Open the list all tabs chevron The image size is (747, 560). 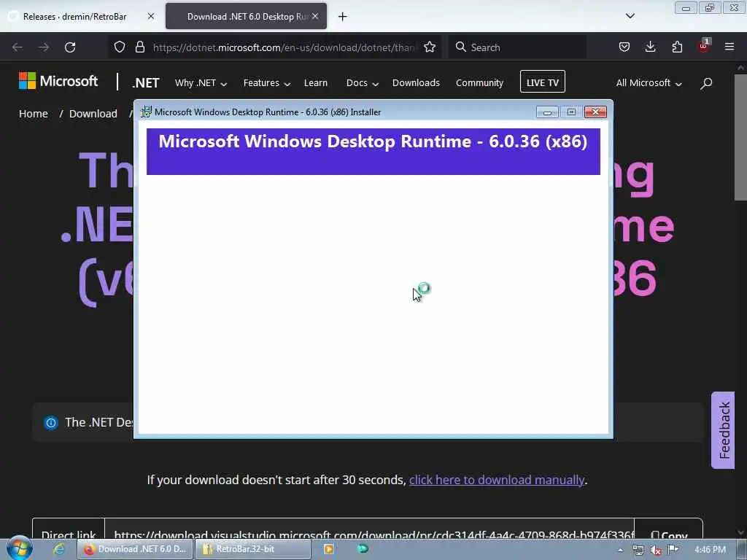pyautogui.click(x=630, y=16)
